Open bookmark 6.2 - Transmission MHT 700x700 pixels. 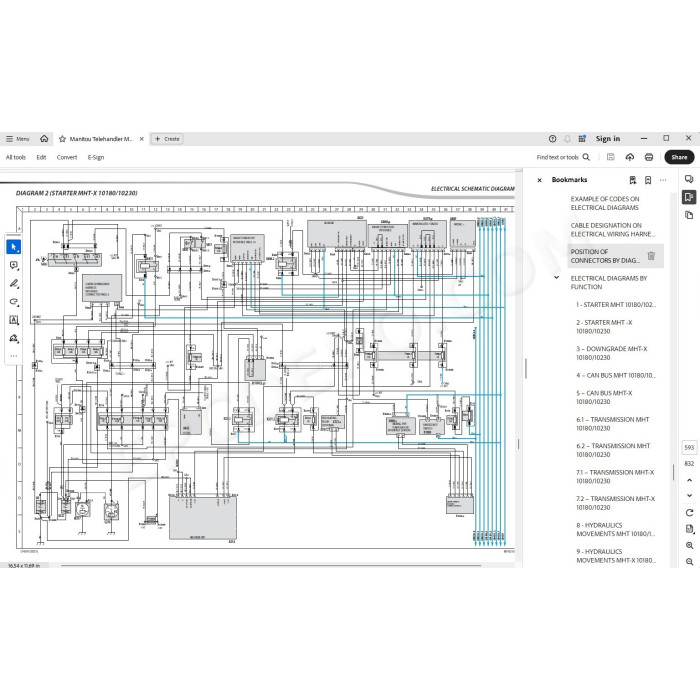613,450
